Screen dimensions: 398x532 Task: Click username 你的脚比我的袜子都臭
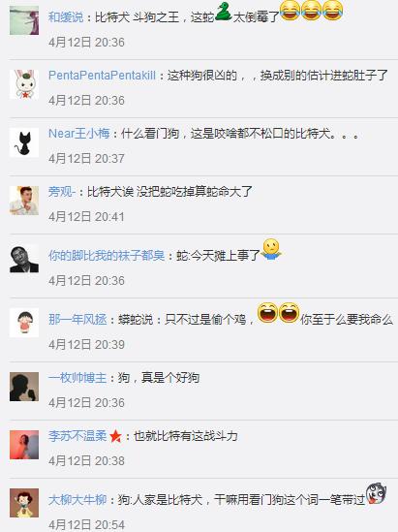[x=107, y=256]
